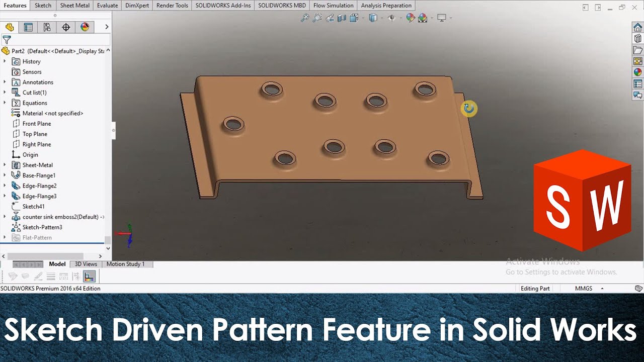Expand the Base-Flange1 feature
The height and width of the screenshot is (362, 644).
pos(5,175)
